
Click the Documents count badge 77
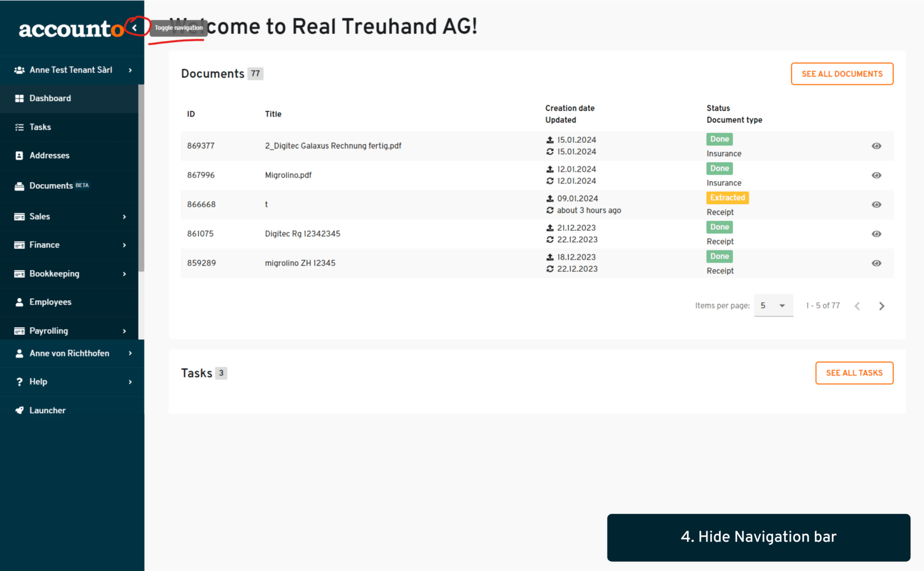pyautogui.click(x=256, y=74)
